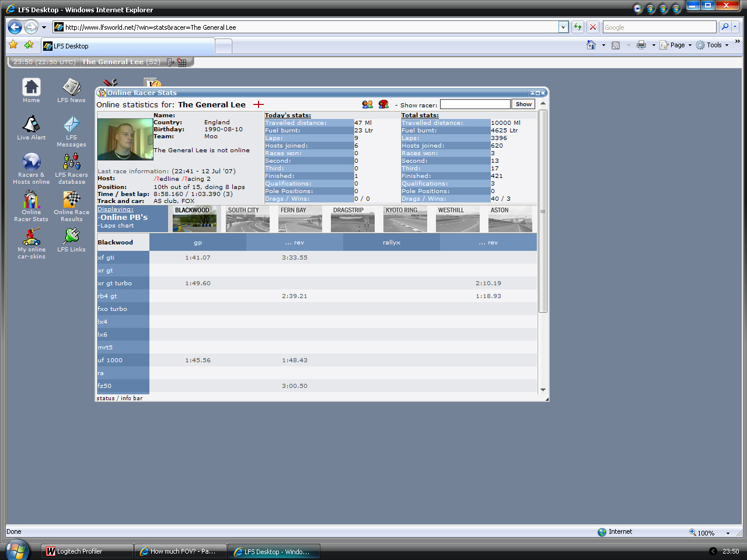Click the magnet grid snap icon
The width and height of the screenshot is (747, 560).
pyautogui.click(x=182, y=62)
